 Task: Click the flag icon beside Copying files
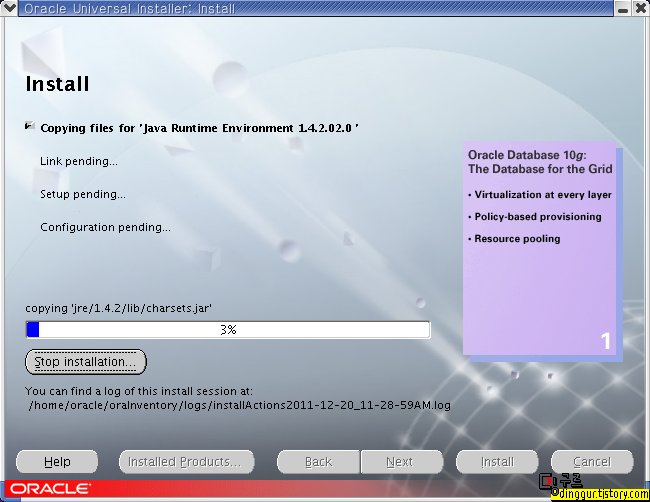tap(29, 126)
